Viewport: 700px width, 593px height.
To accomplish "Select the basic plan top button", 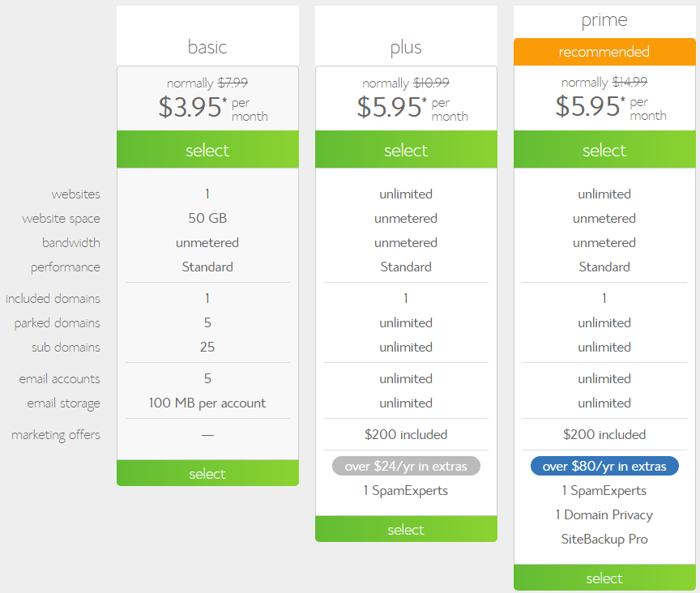I will coord(207,150).
